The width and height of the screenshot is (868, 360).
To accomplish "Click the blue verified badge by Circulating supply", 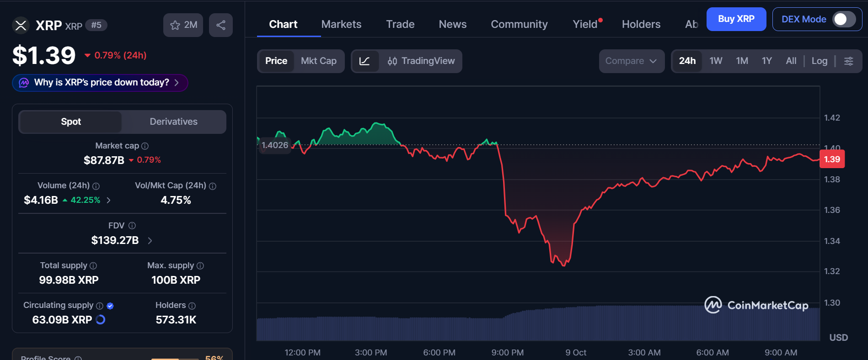I will (x=110, y=306).
